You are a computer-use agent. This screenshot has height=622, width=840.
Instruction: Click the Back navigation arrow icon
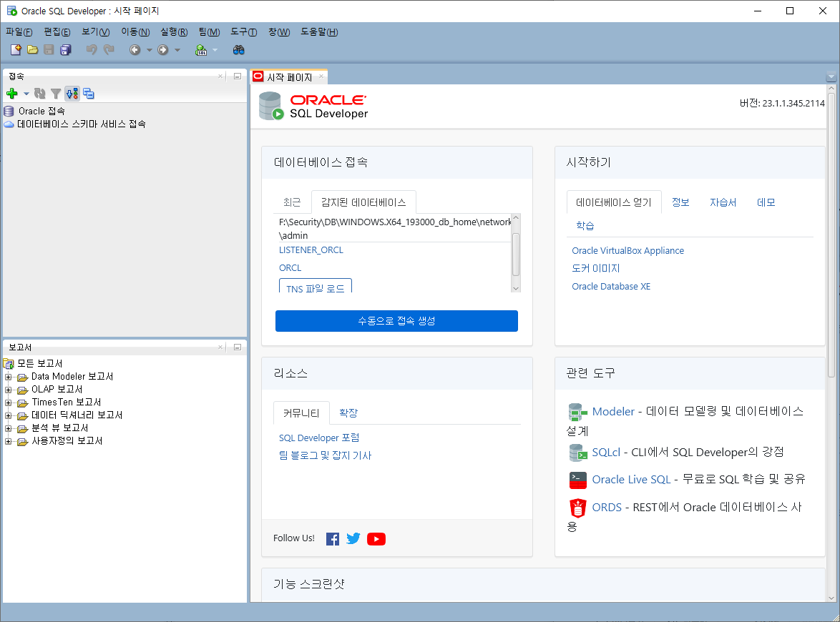135,50
